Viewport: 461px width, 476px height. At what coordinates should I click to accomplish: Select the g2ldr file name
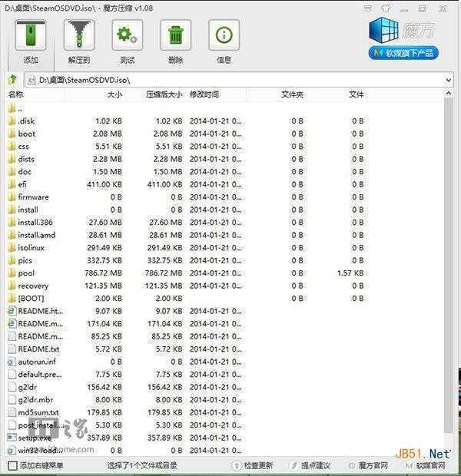coord(28,388)
